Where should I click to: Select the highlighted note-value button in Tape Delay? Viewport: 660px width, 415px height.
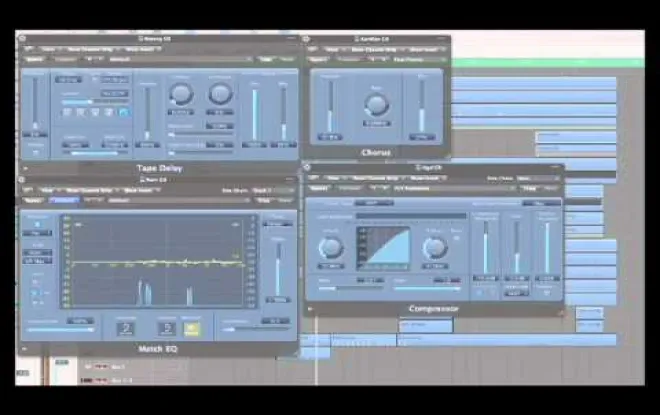point(124,111)
